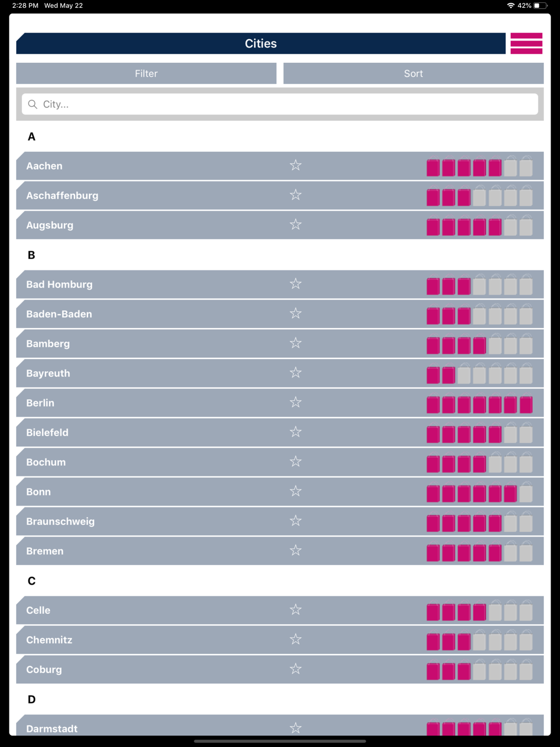Image resolution: width=560 pixels, height=747 pixels.
Task: Tap the Darmstadt favorite star
Action: coord(296,727)
